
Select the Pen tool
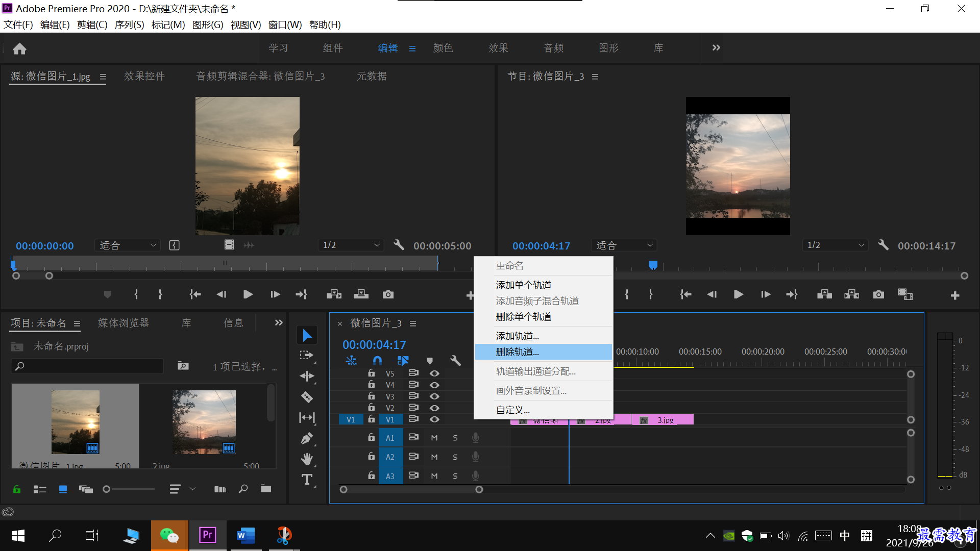click(x=307, y=438)
